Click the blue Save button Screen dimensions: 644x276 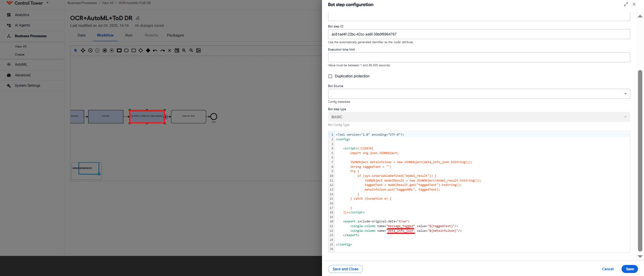coord(630,269)
